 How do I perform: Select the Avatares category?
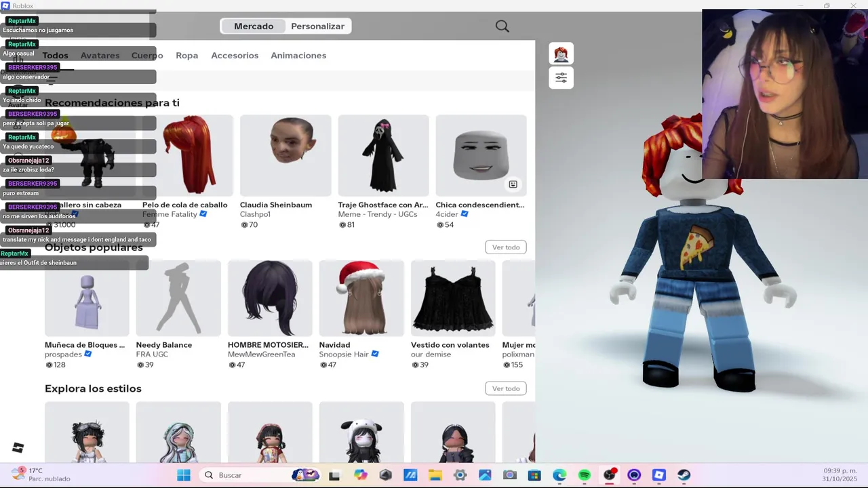point(100,56)
